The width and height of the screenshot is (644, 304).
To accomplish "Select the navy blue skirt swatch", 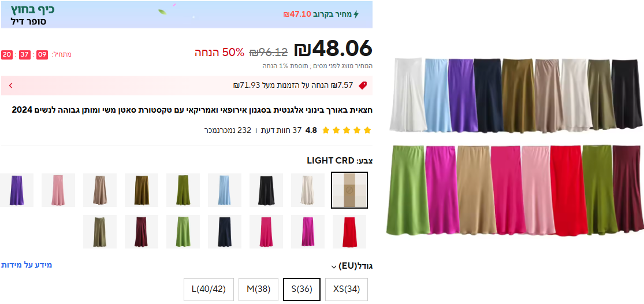I will (224, 232).
